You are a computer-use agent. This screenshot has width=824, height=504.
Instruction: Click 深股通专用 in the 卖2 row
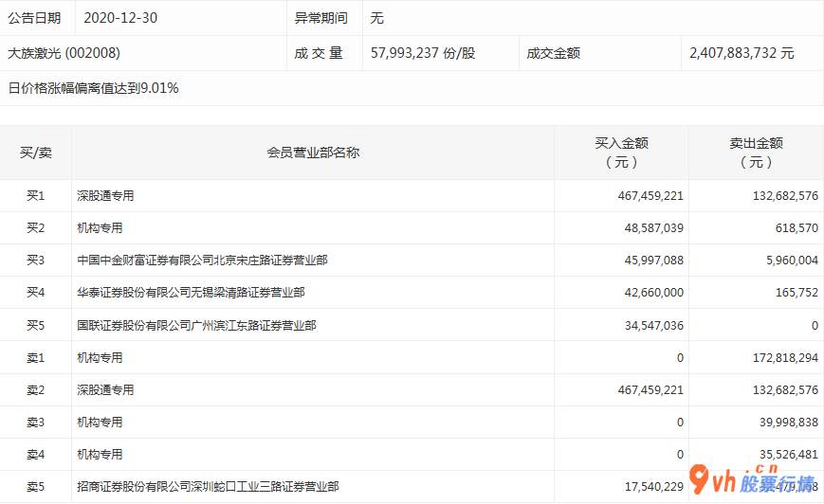coord(105,390)
